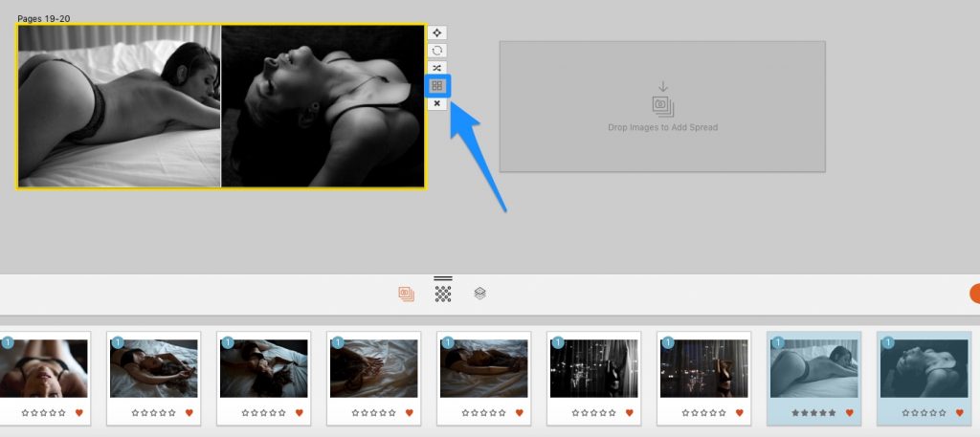980x437 pixels.
Task: Select thumbnail of woman lying with cat
Action: (264, 368)
